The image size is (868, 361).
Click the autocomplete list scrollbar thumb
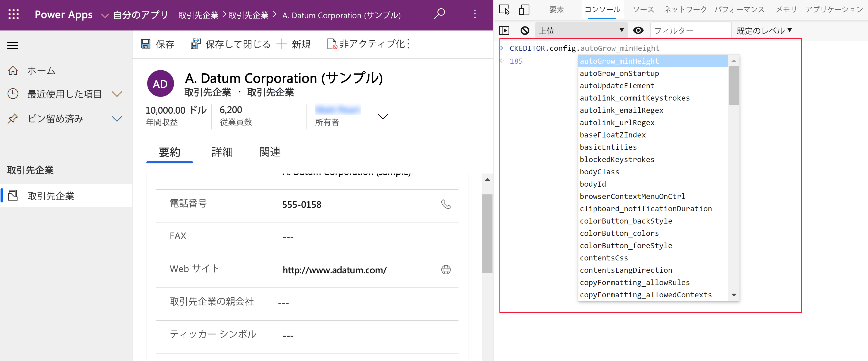[734, 86]
